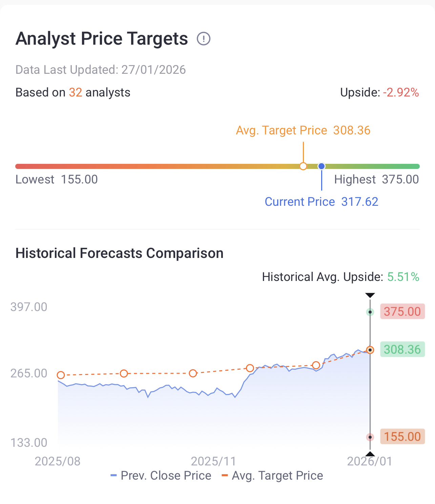The height and width of the screenshot is (504, 435).
Task: Select the third orange target point on chart
Action: tap(193, 373)
